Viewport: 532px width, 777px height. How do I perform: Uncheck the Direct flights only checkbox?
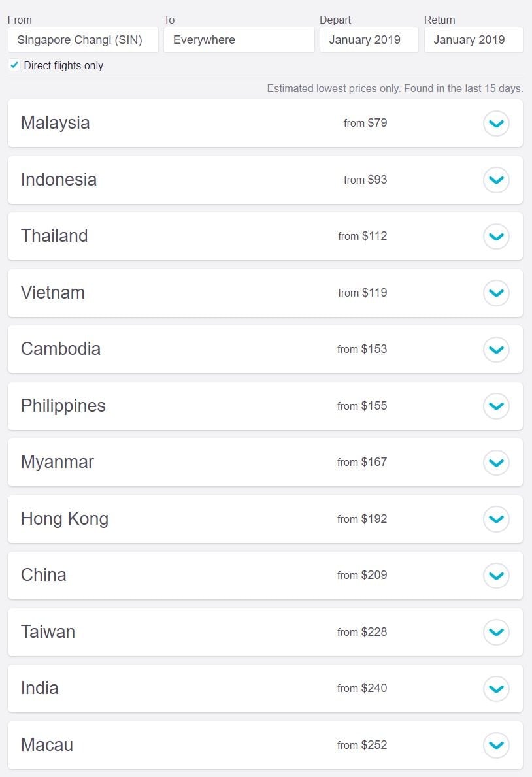[14, 65]
